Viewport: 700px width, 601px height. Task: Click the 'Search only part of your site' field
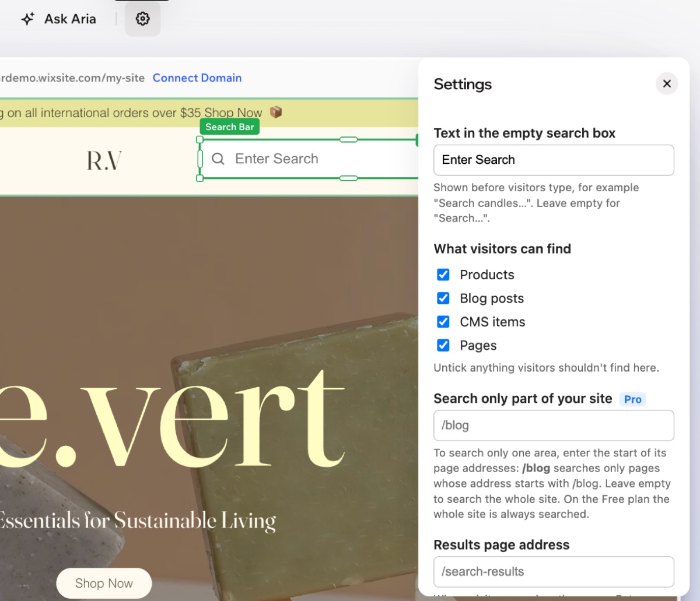pyautogui.click(x=554, y=426)
